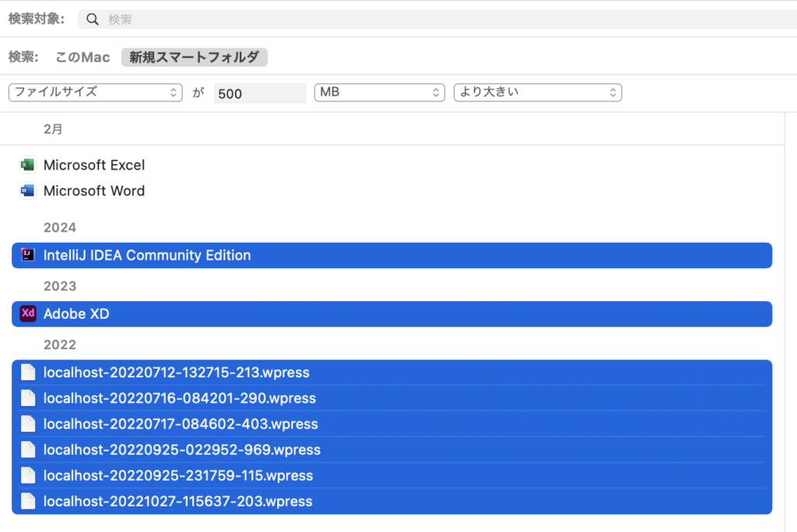Open the より大きい comparison dropdown
This screenshot has width=797, height=532.
click(x=538, y=93)
